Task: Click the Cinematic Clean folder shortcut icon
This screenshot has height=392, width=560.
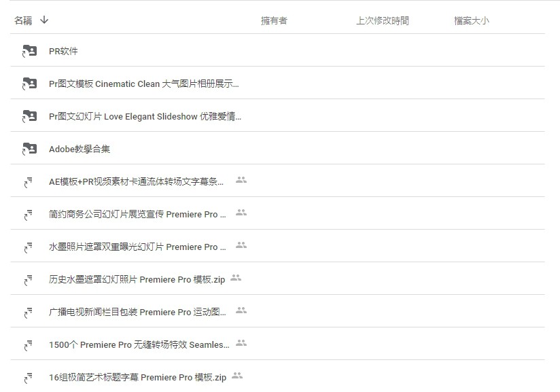Action: pyautogui.click(x=29, y=84)
